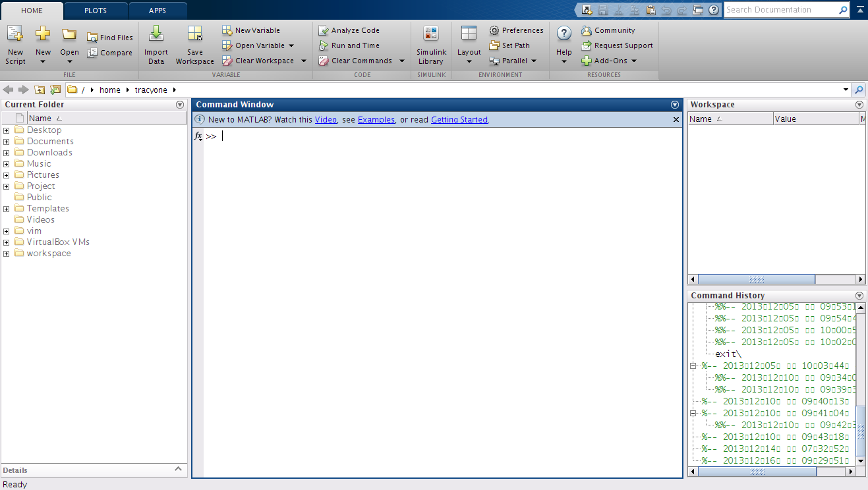Open address bar history dropdown
Image resolution: width=868 pixels, height=490 pixels.
846,90
